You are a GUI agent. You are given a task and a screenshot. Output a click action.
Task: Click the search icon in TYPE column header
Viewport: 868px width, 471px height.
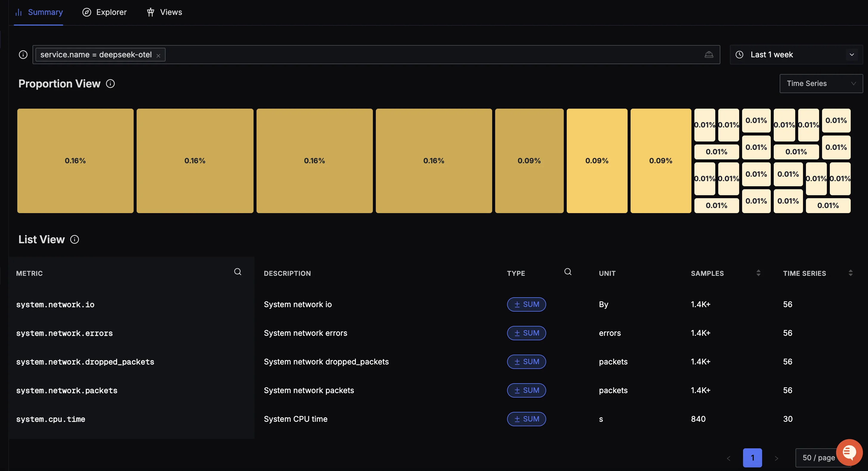coord(568,272)
